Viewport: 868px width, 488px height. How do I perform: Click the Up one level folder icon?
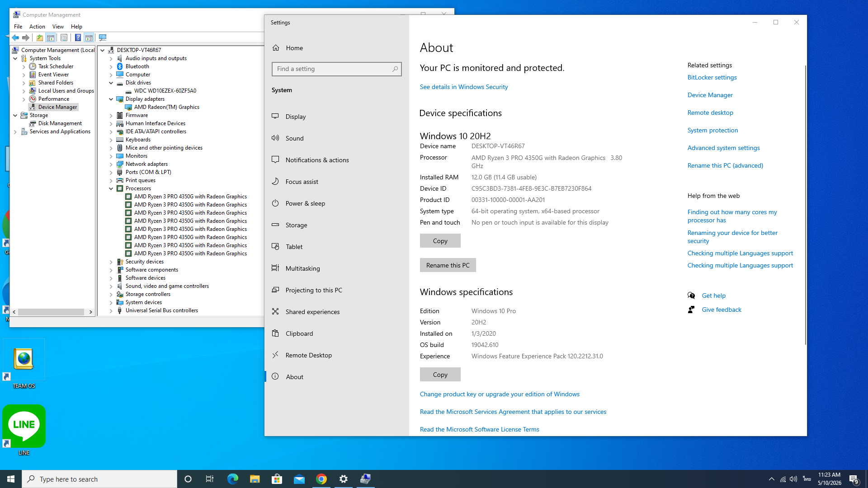[x=40, y=38]
